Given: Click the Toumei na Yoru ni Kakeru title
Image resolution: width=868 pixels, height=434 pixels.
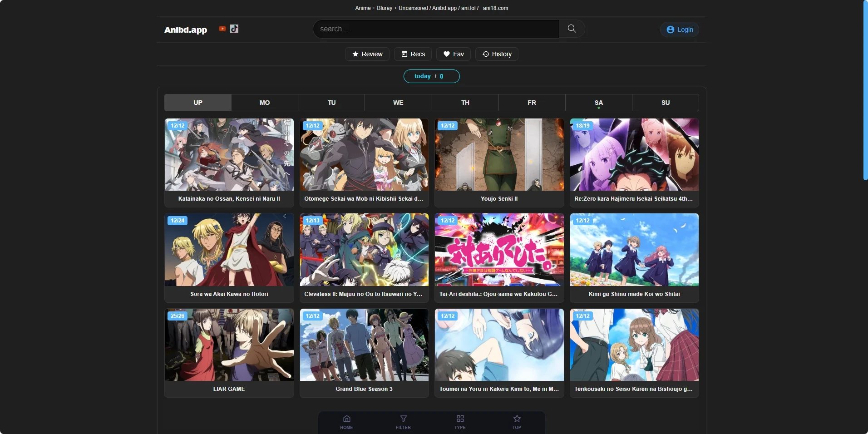Looking at the screenshot, I should [x=499, y=389].
